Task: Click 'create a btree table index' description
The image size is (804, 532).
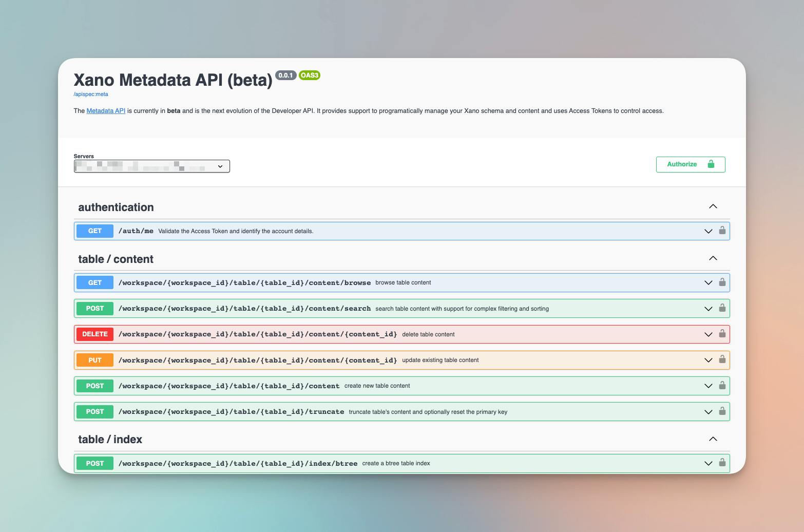Action: click(396, 463)
